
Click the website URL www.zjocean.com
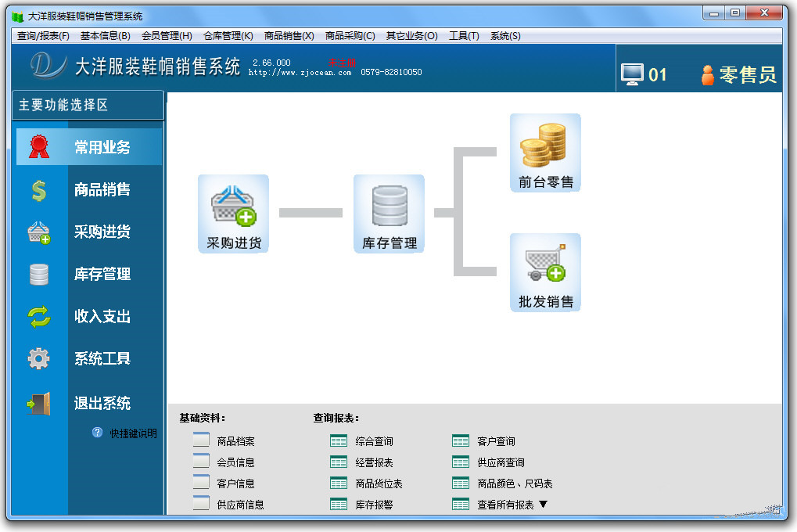[300, 73]
